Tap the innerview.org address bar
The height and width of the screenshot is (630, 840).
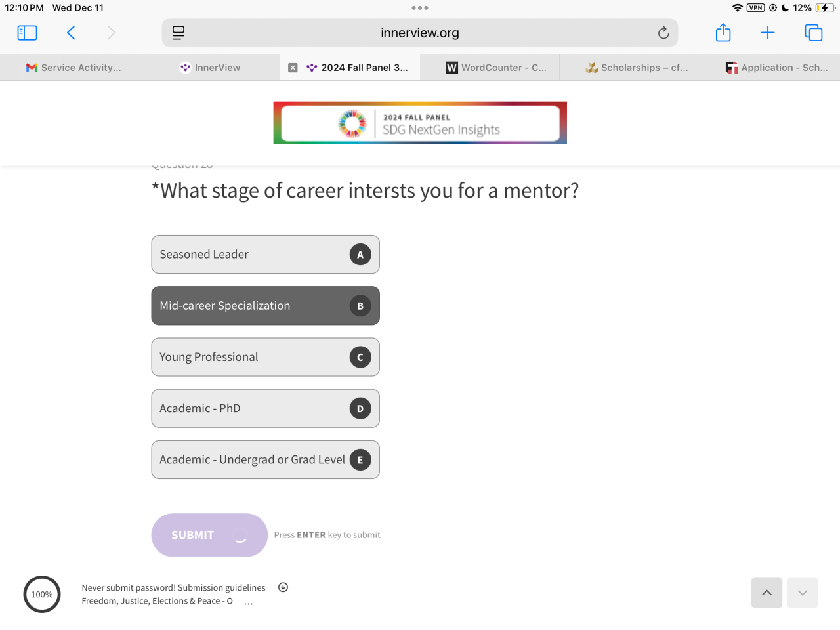pos(420,33)
